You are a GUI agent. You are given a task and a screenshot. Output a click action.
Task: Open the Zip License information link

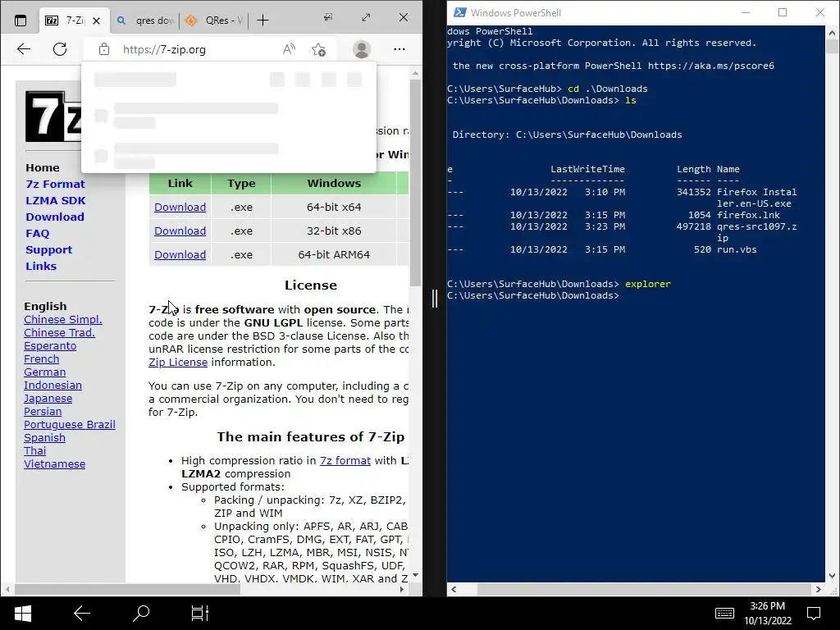(178, 362)
